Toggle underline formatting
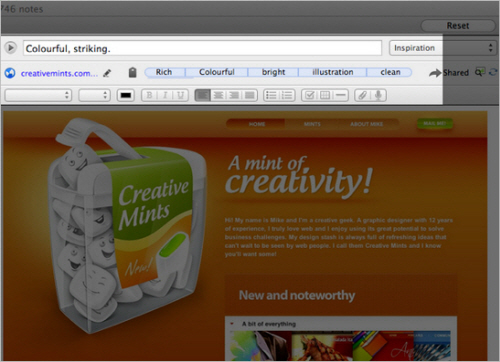 (180, 96)
